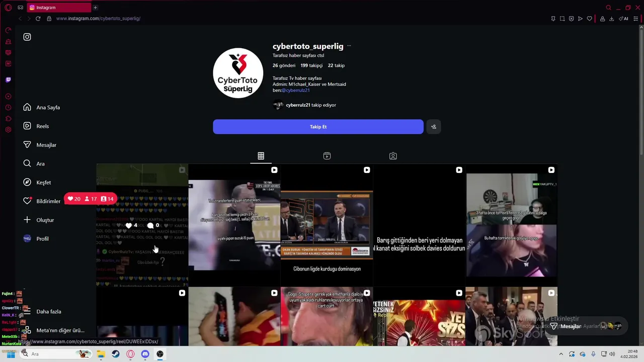
Task: Open Discord from the Windows taskbar
Action: pos(145,354)
